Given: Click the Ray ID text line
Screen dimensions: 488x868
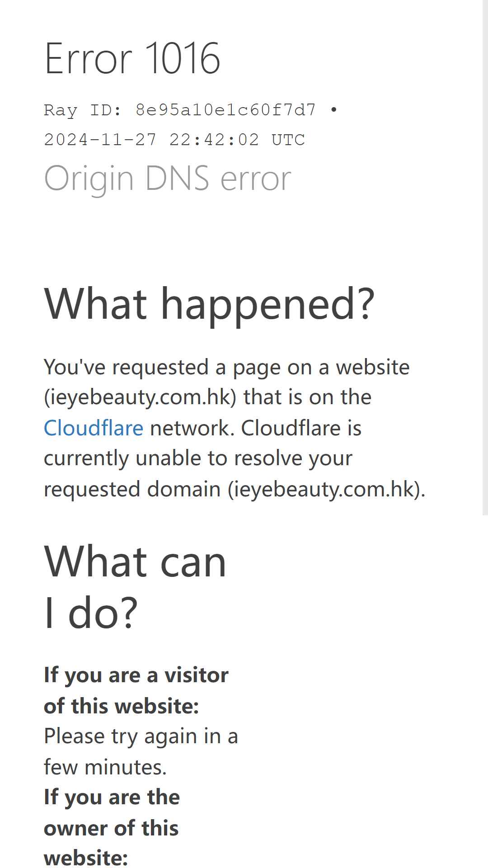Looking at the screenshot, I should (x=191, y=110).
